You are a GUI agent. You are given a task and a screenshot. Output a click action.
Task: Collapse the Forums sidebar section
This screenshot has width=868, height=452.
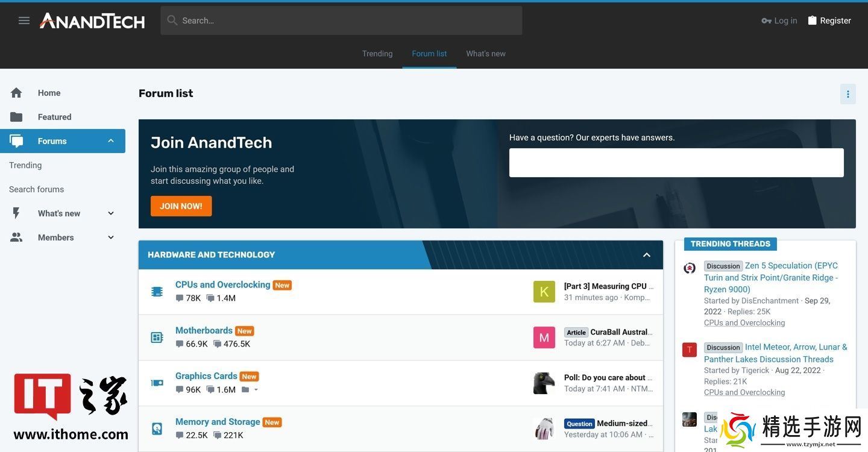pos(111,141)
